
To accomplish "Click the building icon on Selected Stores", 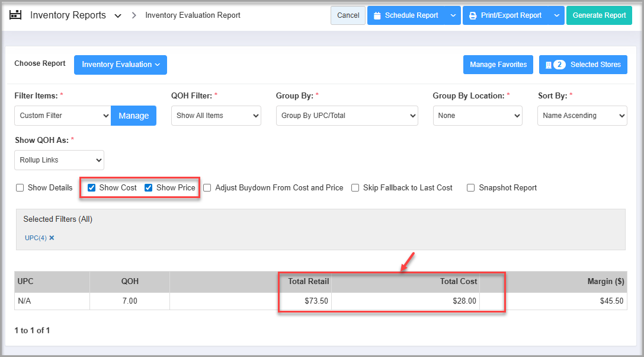I will [x=549, y=65].
